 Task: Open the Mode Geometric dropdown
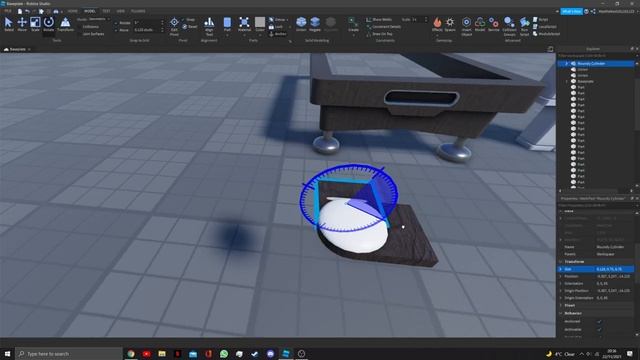click(x=99, y=19)
